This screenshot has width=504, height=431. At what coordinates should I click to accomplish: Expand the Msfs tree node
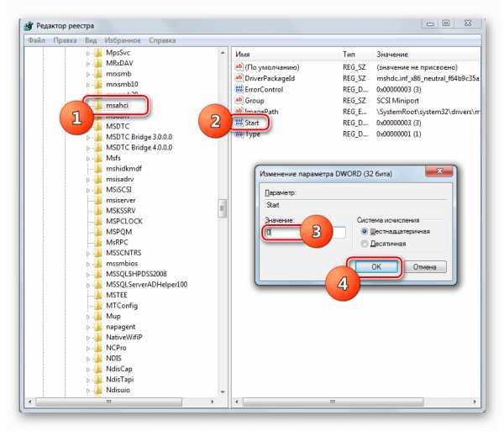pyautogui.click(x=87, y=159)
